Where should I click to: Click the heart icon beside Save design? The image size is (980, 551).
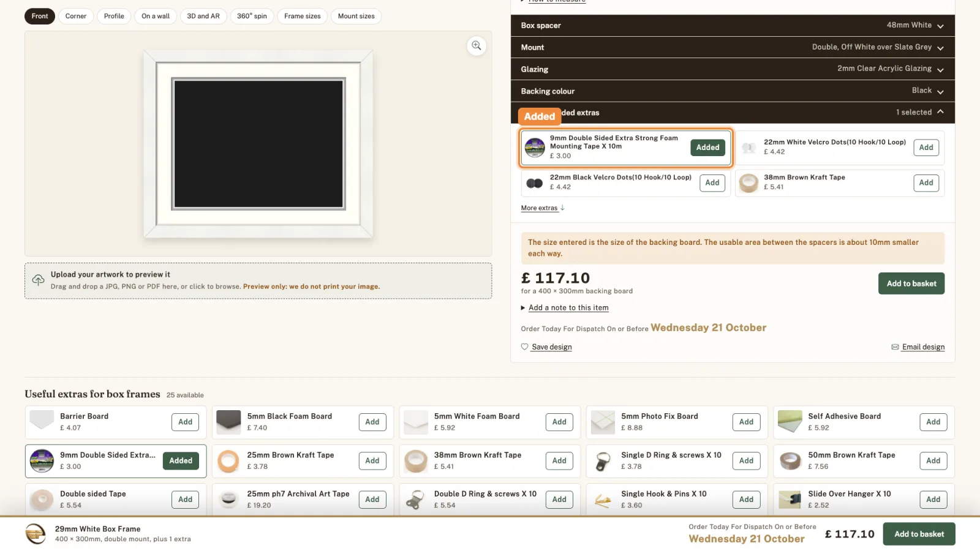click(x=524, y=347)
